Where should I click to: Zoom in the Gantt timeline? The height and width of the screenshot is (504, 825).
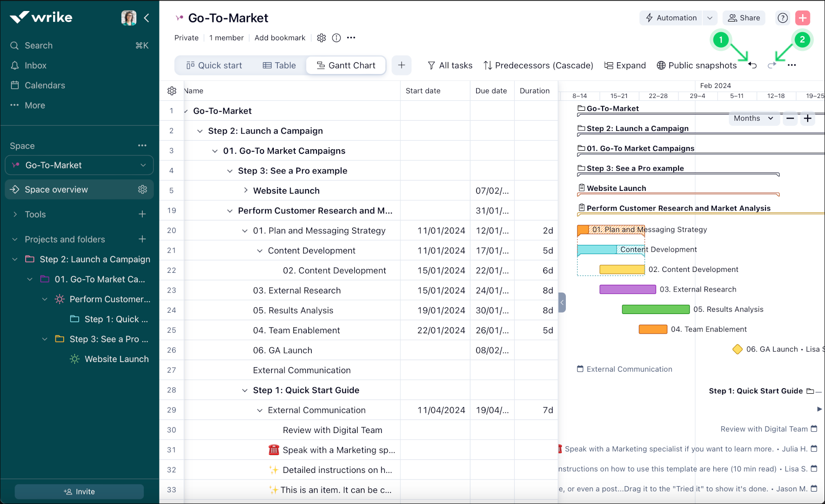tap(808, 119)
